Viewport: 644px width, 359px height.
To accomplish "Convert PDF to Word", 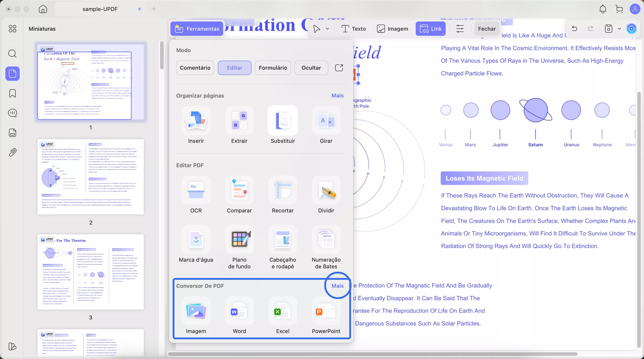I will 239,312.
